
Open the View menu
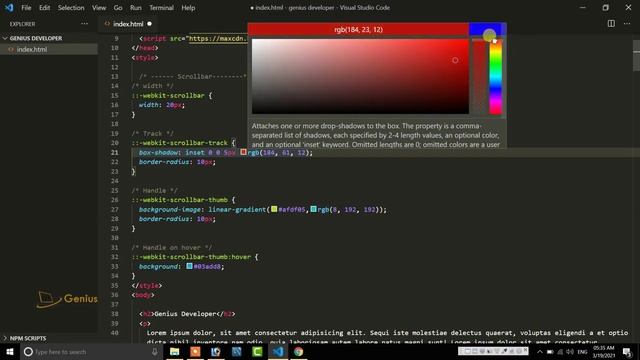(x=99, y=8)
